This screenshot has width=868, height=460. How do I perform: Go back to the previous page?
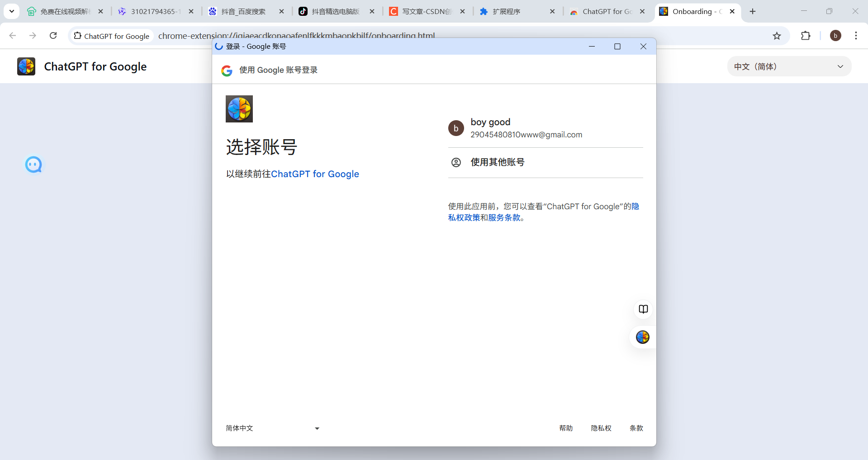(x=13, y=36)
